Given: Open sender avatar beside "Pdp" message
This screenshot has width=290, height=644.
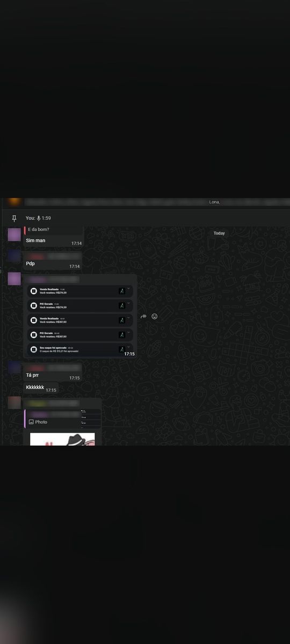Looking at the screenshot, I should point(15,255).
